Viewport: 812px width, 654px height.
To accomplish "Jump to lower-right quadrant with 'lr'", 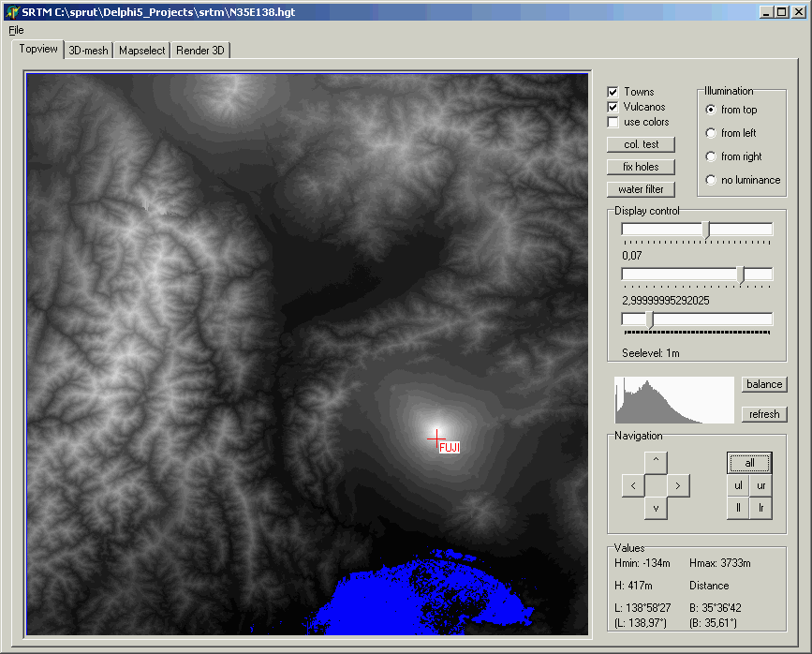I will pyautogui.click(x=760, y=508).
